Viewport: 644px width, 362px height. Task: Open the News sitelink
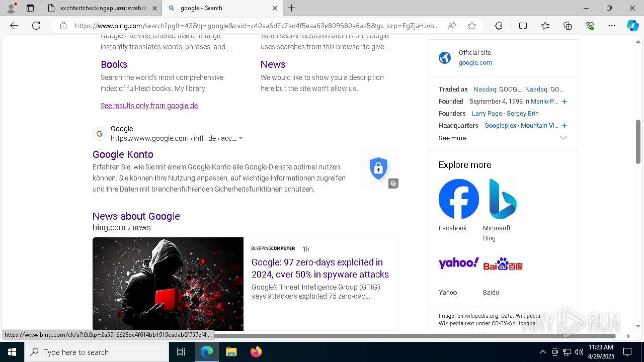tap(273, 64)
